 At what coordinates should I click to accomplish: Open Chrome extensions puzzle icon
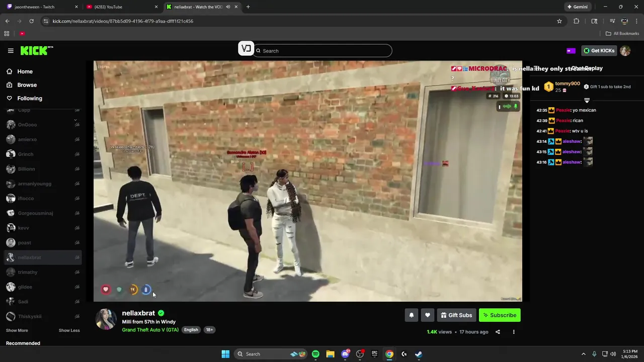coord(577,21)
